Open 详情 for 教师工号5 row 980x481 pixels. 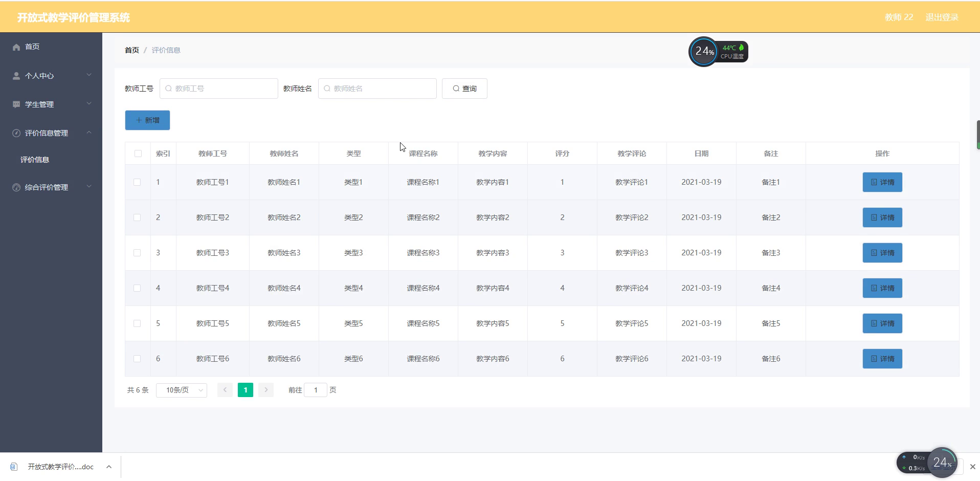point(882,323)
